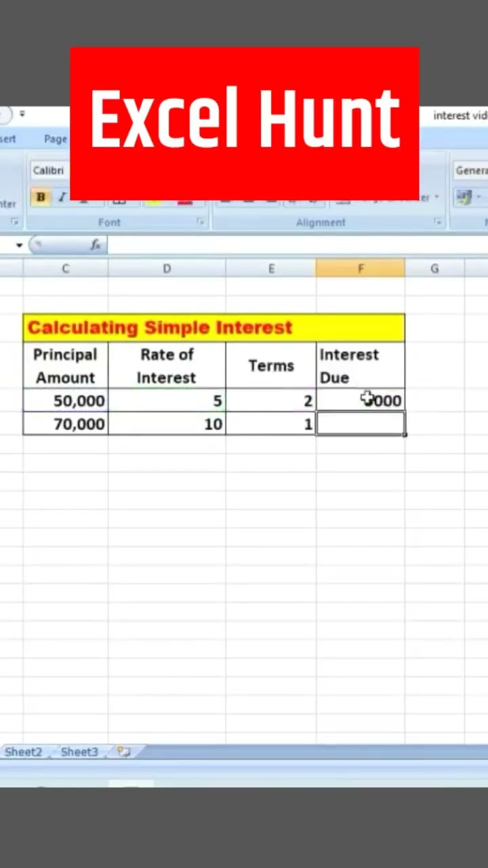
Task: Open the General number format dropdown
Action: pyautogui.click(x=471, y=170)
